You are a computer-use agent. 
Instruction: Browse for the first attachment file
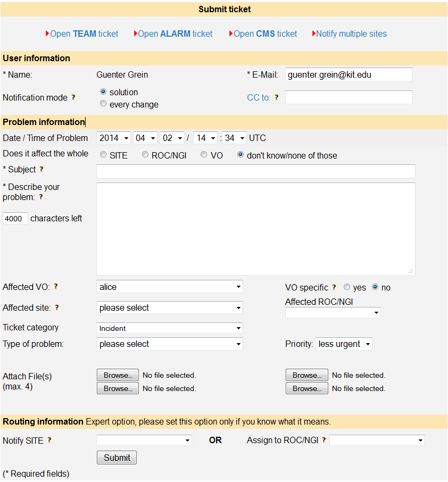[x=117, y=375]
